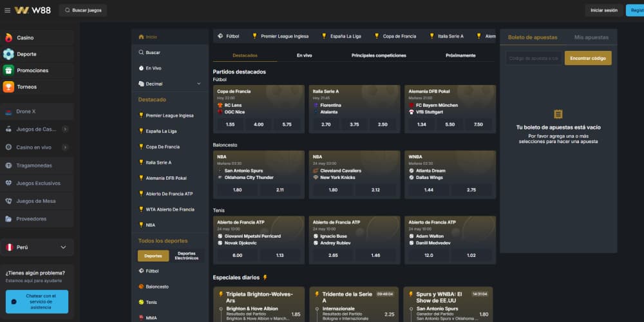Click the MMA icon in sidebar

pyautogui.click(x=141, y=318)
